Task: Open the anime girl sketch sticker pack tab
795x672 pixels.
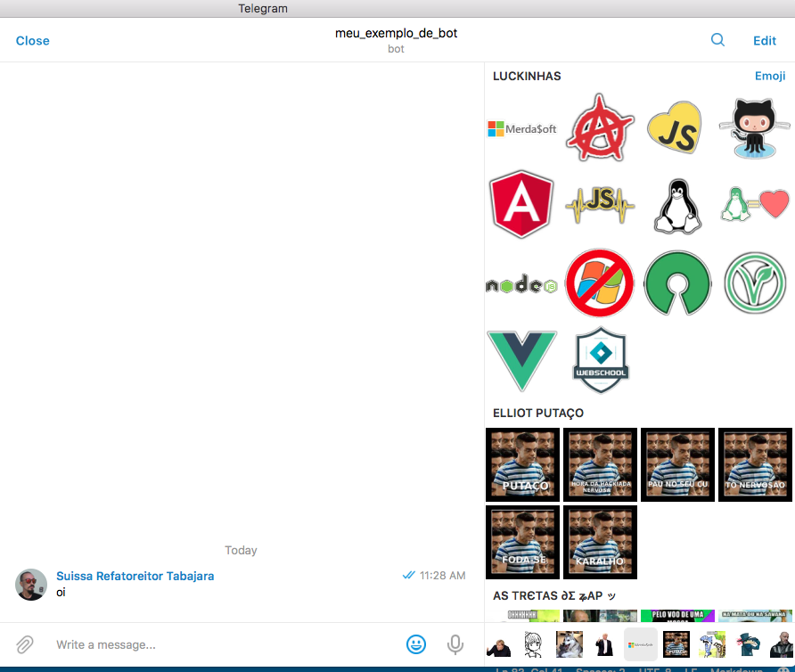Action: (x=533, y=645)
